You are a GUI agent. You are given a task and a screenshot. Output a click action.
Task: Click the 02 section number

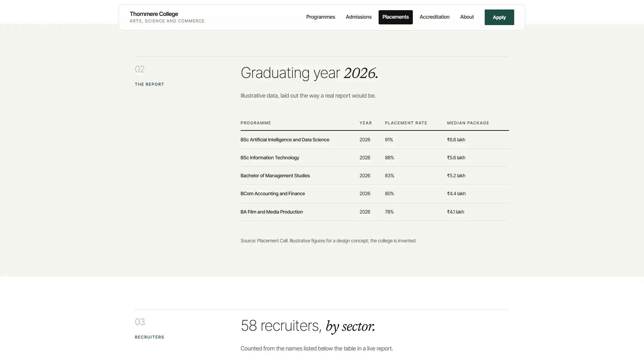tap(140, 69)
